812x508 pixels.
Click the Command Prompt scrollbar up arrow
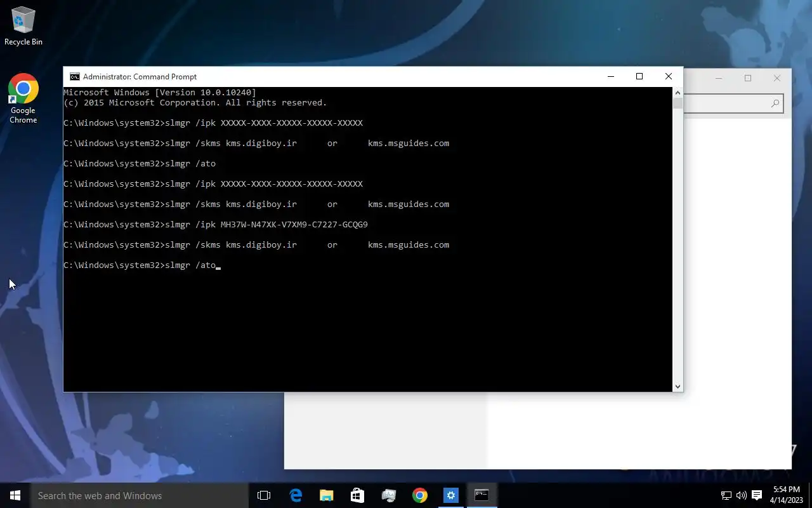[x=678, y=92]
